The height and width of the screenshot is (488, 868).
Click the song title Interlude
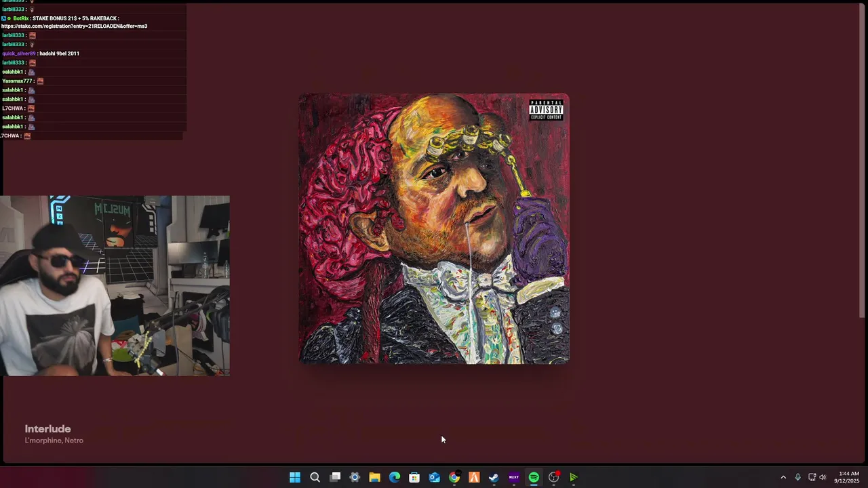47,428
